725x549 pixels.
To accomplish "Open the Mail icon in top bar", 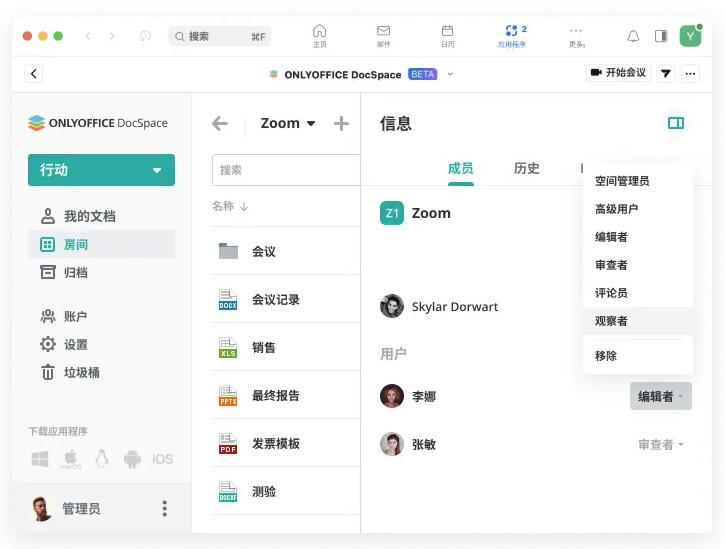I will (x=383, y=31).
